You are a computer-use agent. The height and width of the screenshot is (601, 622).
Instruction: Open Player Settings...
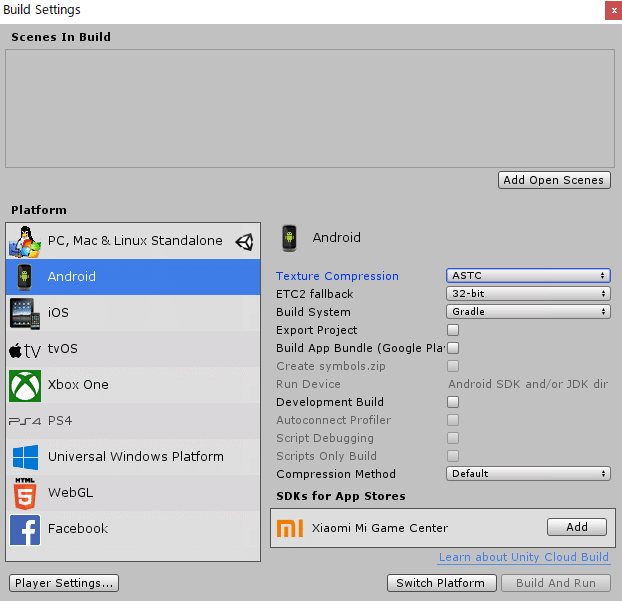64,583
